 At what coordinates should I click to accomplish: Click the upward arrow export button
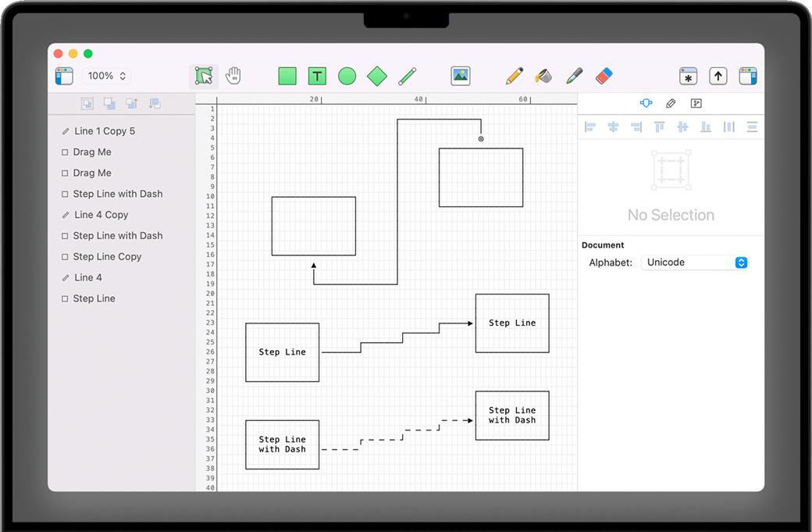[718, 76]
